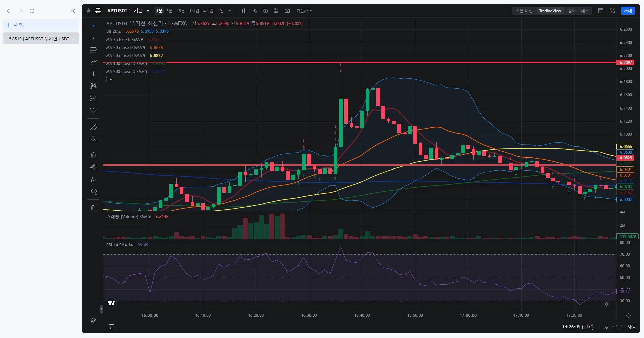644x338 pixels.
Task: Open the 14:26:05 (UTC) timezone menu
Action: (x=578, y=327)
